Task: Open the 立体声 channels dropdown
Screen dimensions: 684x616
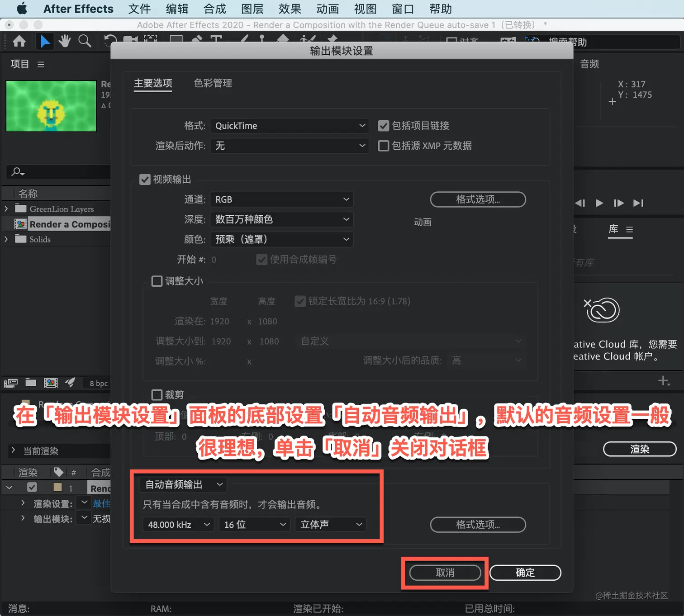Action: tap(330, 525)
